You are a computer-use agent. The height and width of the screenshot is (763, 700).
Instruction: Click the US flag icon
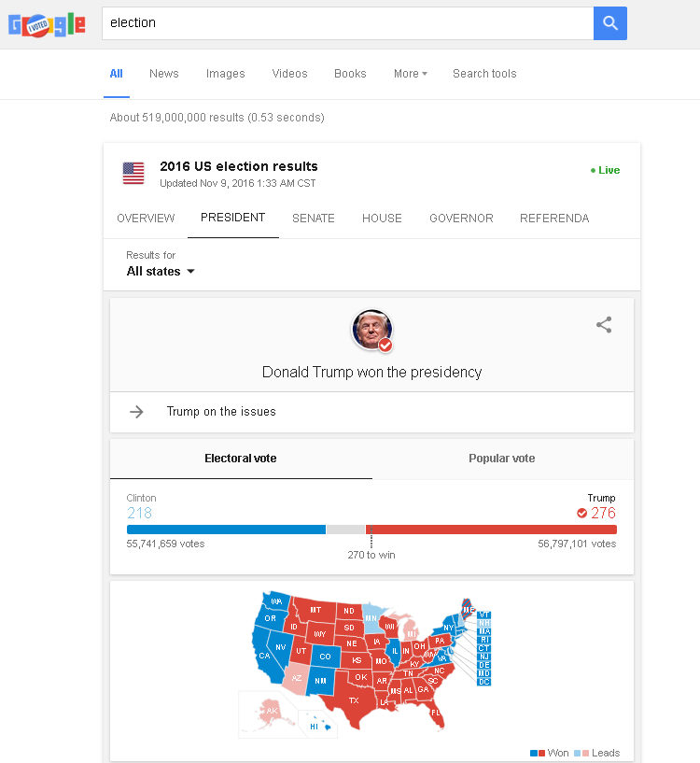click(133, 173)
